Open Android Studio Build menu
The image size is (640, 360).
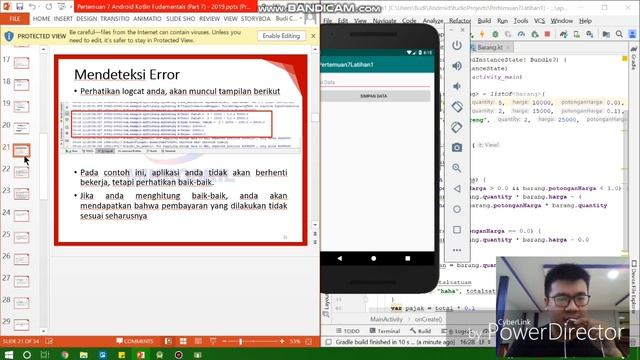[x=484, y=21]
